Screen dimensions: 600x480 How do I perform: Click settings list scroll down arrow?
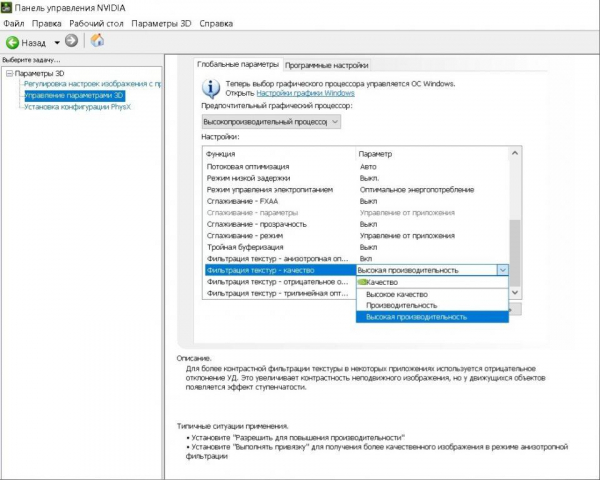pos(515,292)
